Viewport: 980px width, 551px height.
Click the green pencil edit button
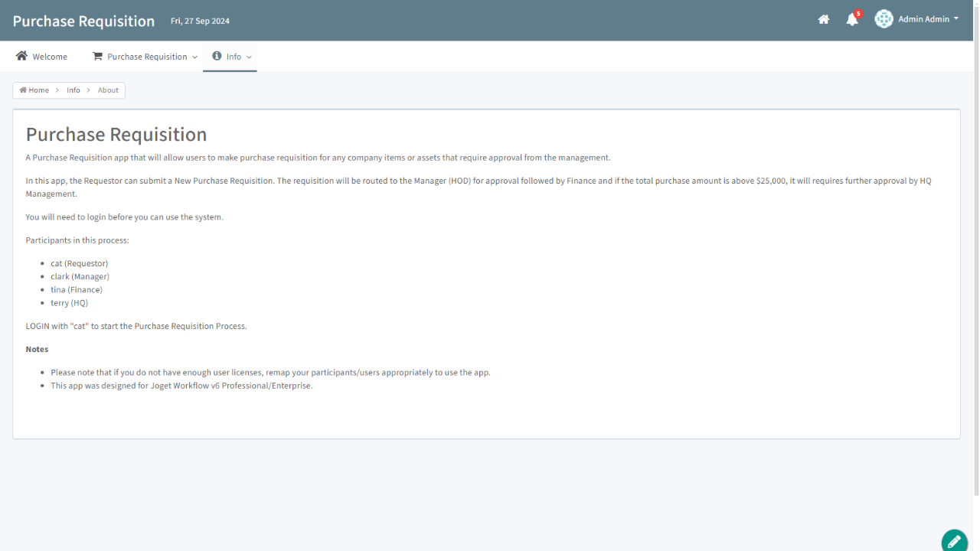point(954,541)
